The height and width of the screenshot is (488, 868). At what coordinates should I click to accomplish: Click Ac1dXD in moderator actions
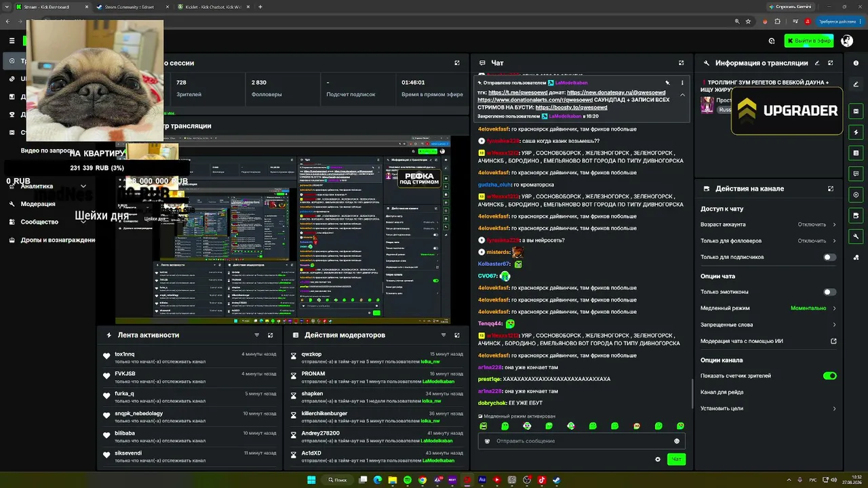point(311,453)
